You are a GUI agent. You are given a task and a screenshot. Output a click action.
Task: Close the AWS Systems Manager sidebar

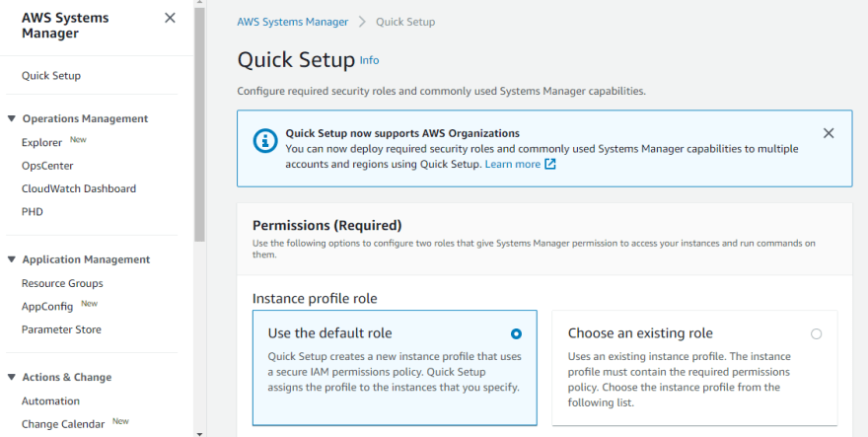coord(170,18)
